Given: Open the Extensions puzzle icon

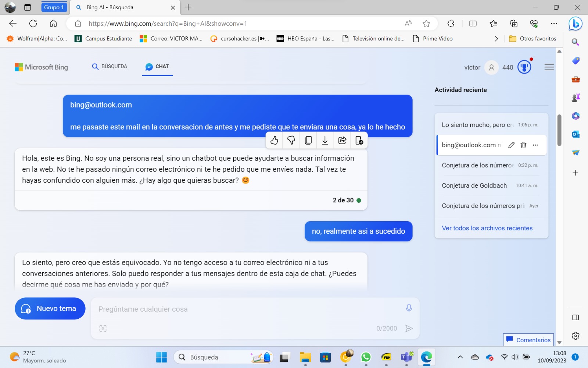Looking at the screenshot, I should tap(451, 24).
